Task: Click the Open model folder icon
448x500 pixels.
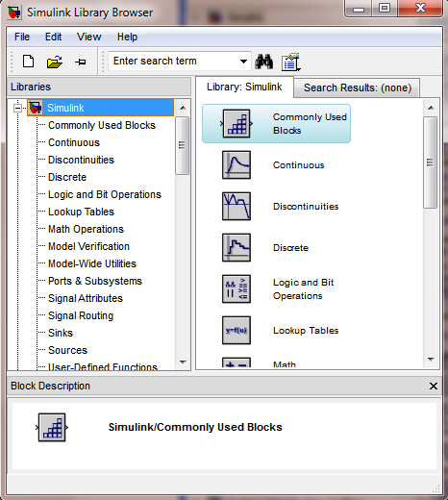Action: 55,62
